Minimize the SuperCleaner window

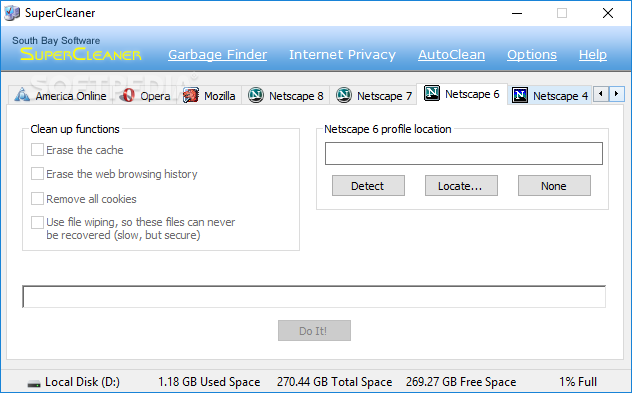coord(517,13)
